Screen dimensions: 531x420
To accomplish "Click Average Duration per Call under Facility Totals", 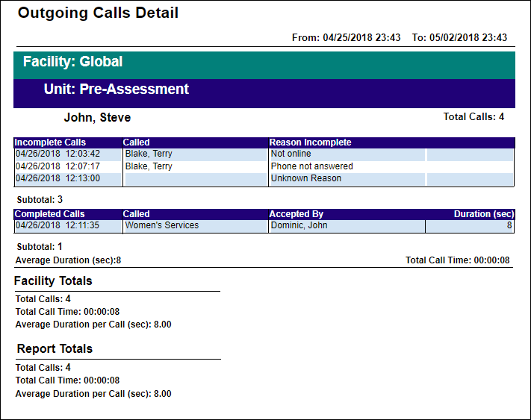I will coord(93,325).
